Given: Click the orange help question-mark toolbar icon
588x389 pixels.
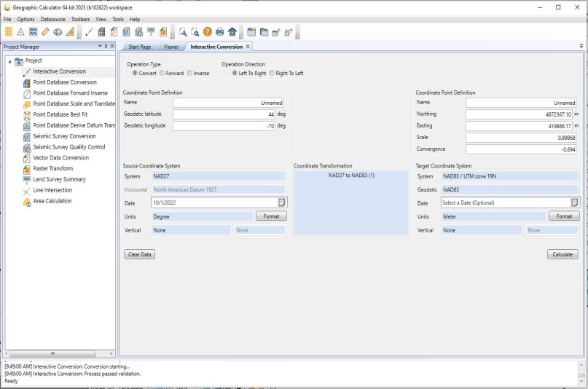Looking at the screenshot, I should pos(207,31).
